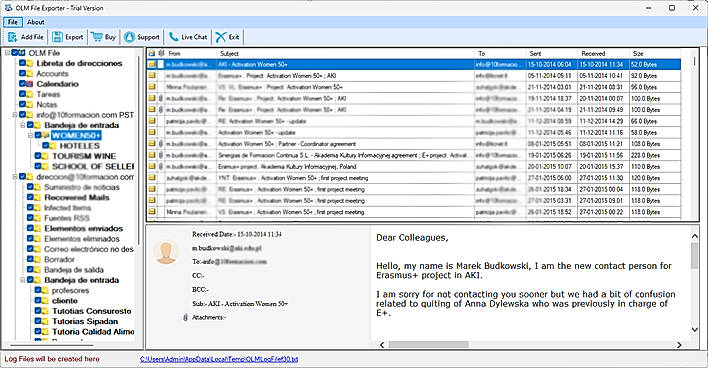Click the Support icon in toolbar

click(130, 37)
